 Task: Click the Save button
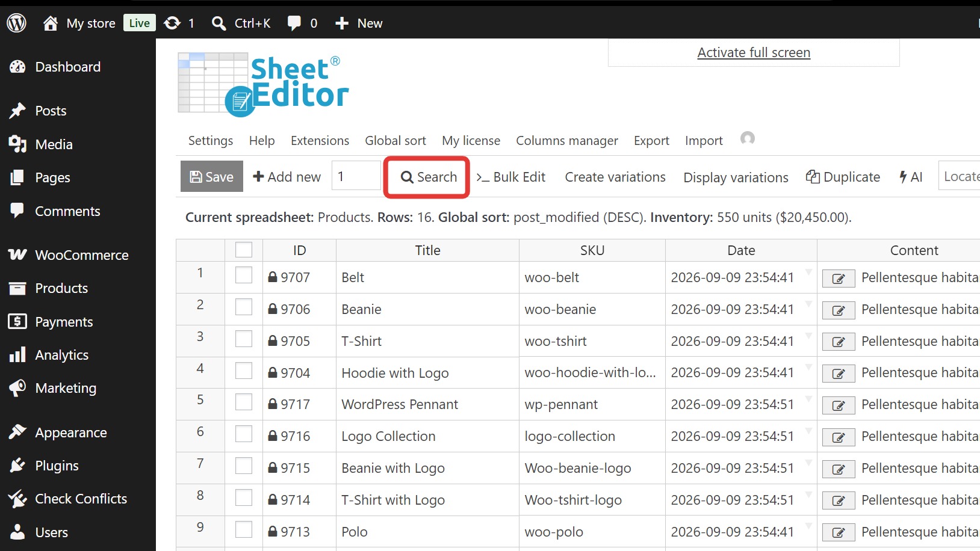212,176
